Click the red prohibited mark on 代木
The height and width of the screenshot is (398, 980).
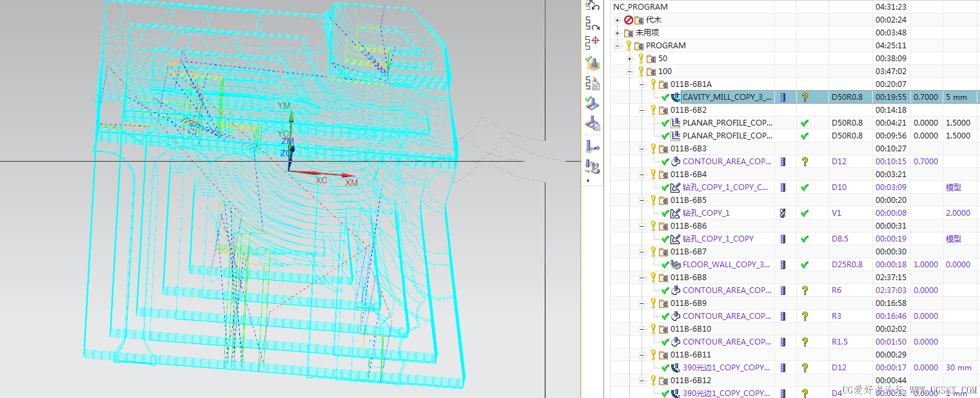629,20
